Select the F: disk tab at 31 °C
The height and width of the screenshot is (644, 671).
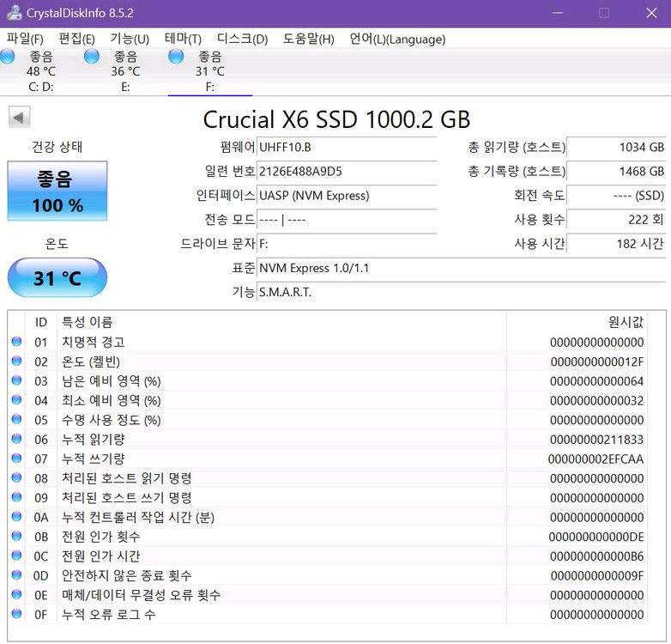210,71
